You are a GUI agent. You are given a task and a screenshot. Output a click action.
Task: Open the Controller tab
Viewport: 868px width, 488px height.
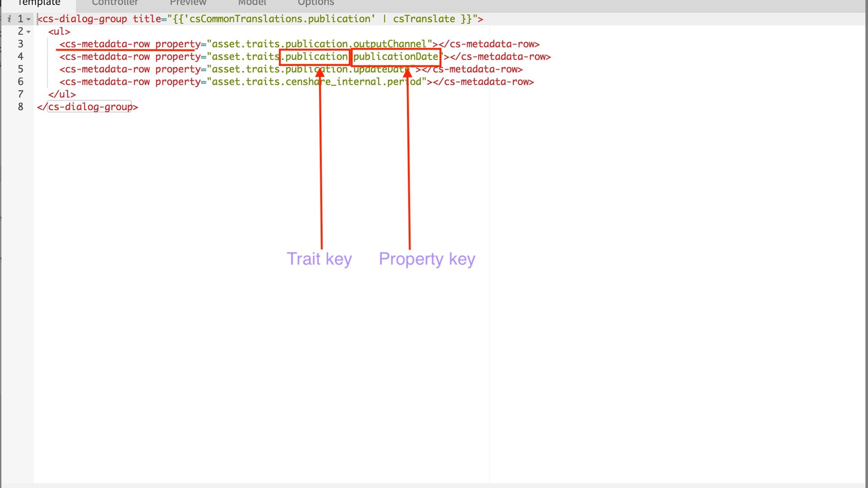click(x=115, y=3)
